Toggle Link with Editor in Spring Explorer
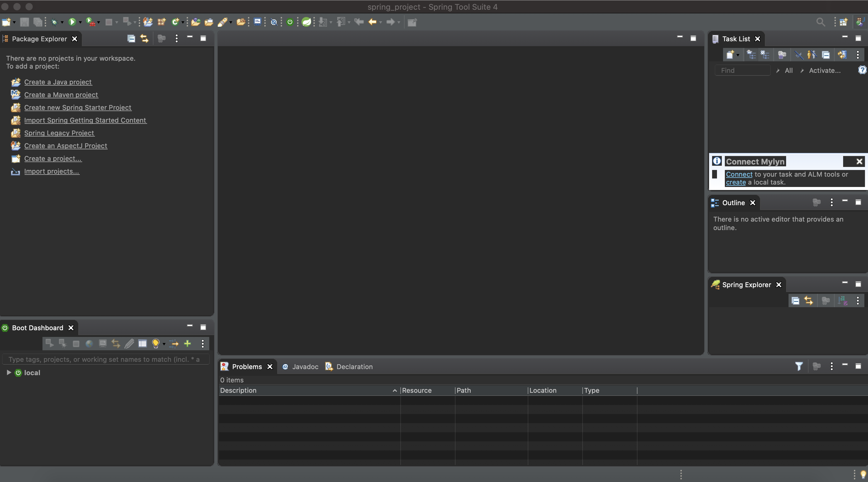868x482 pixels. (x=808, y=300)
